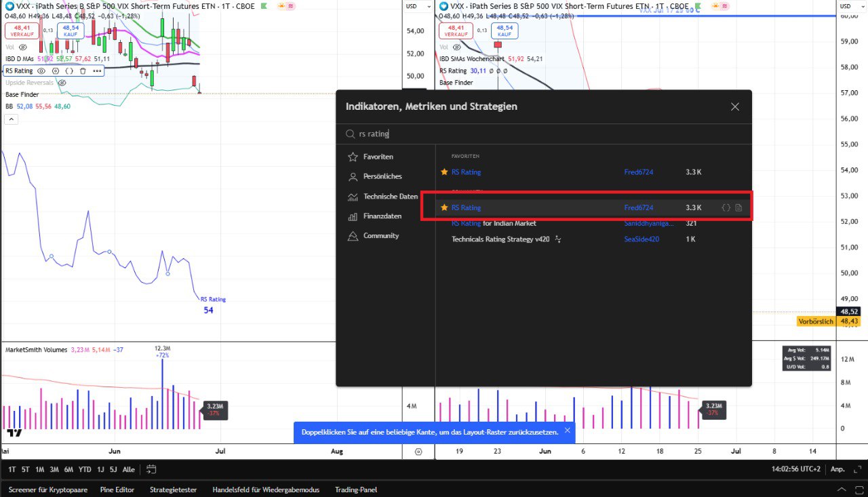
Task: Unfavorite highlighted RS Rating via star
Action: 444,207
